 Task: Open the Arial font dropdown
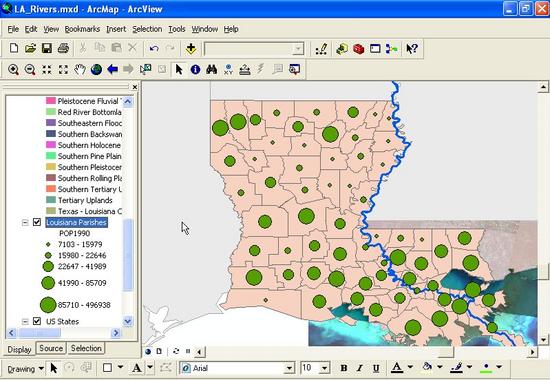(289, 368)
